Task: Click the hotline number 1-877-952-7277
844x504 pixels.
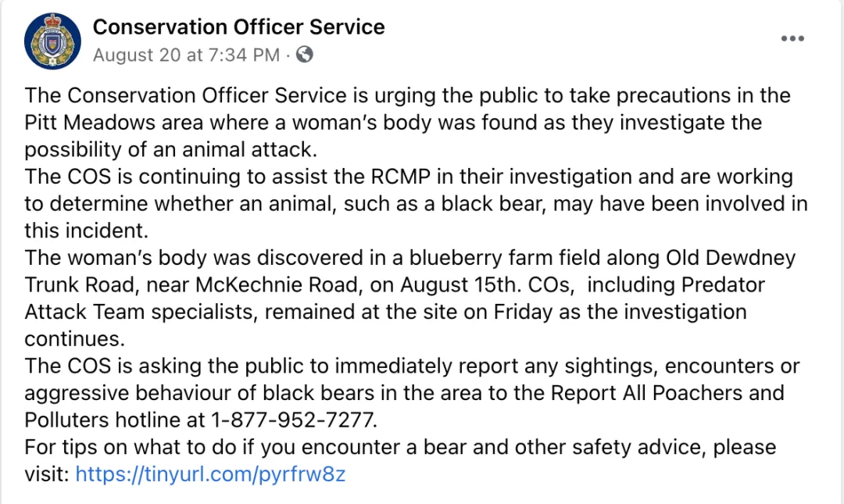Action: coord(293,420)
